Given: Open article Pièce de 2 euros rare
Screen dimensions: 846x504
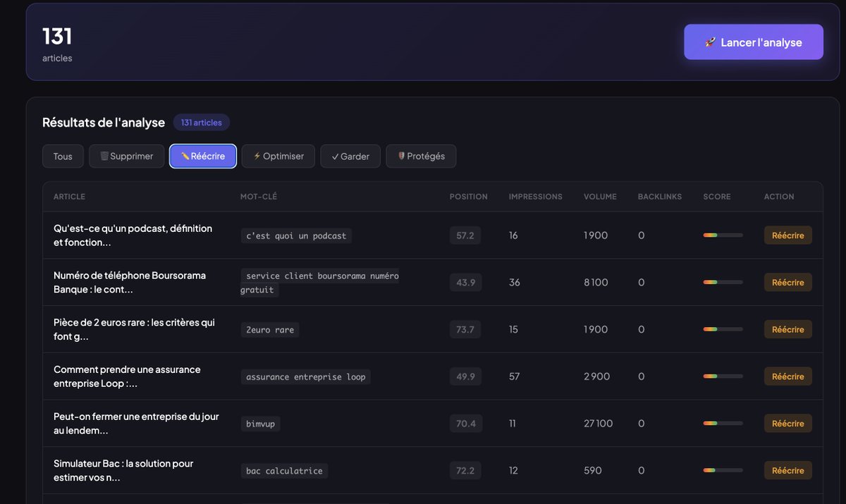Looking at the screenshot, I should coord(134,329).
